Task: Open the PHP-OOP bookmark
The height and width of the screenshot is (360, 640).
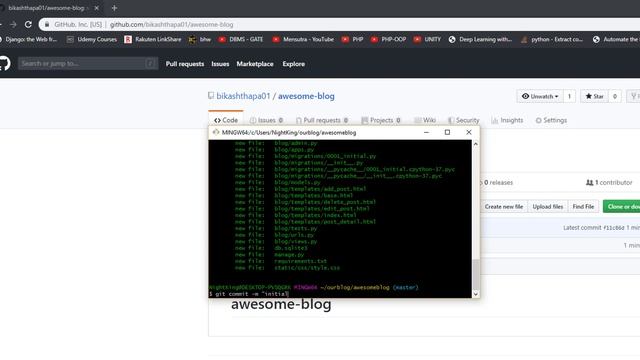Action: [388, 39]
